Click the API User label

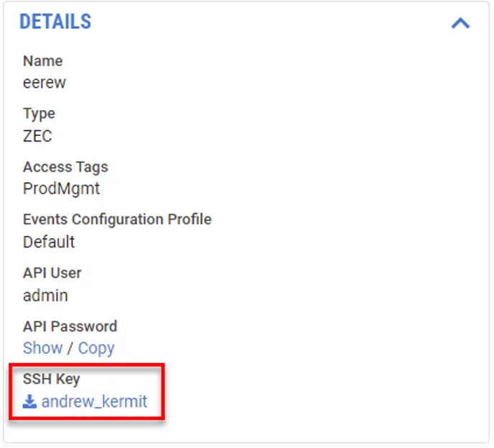click(52, 273)
